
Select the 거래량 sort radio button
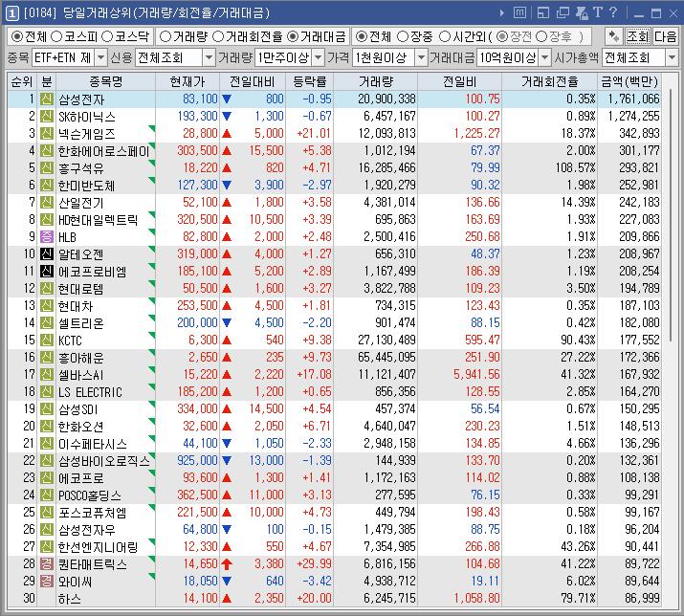pyautogui.click(x=165, y=36)
